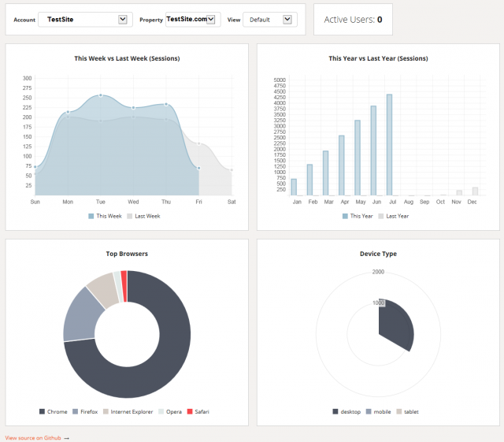
Task: Click the desktop legend swatch
Action: click(x=335, y=411)
